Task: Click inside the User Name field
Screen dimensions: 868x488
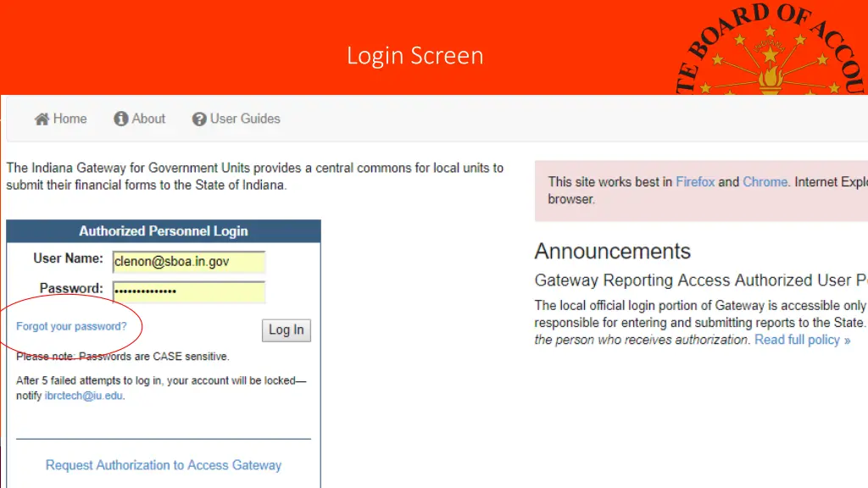Action: pos(188,263)
